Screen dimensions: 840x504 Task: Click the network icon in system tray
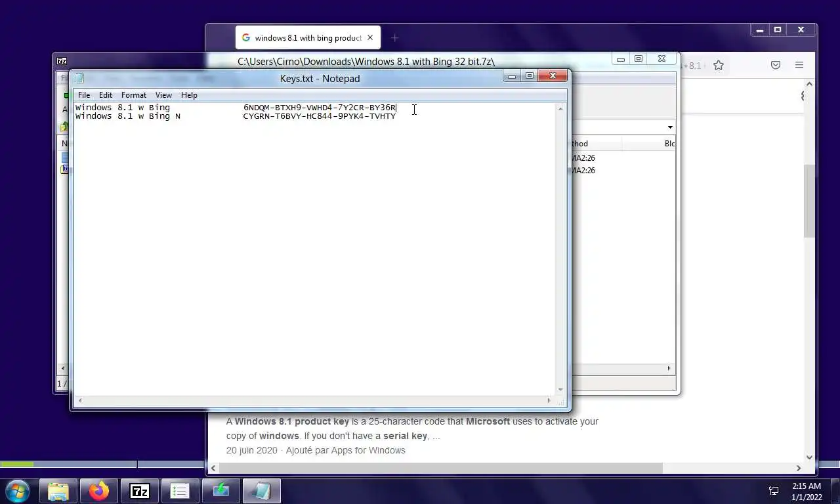(774, 491)
